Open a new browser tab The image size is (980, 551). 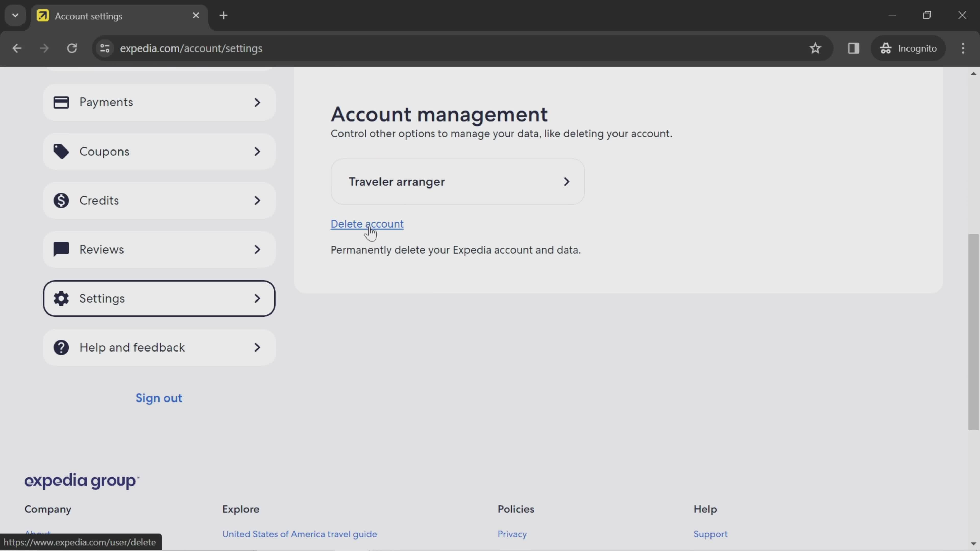tap(224, 16)
